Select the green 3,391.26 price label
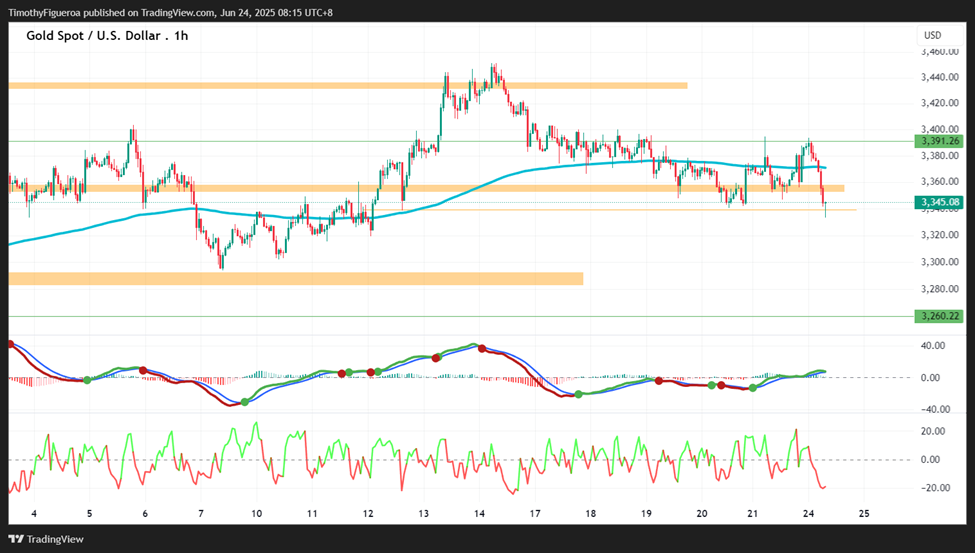Image resolution: width=975 pixels, height=553 pixels. (938, 141)
